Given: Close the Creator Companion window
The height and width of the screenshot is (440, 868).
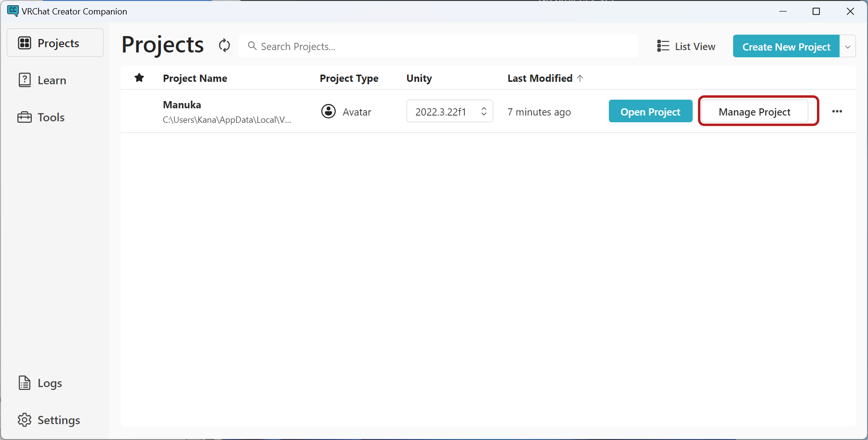Looking at the screenshot, I should 850,11.
